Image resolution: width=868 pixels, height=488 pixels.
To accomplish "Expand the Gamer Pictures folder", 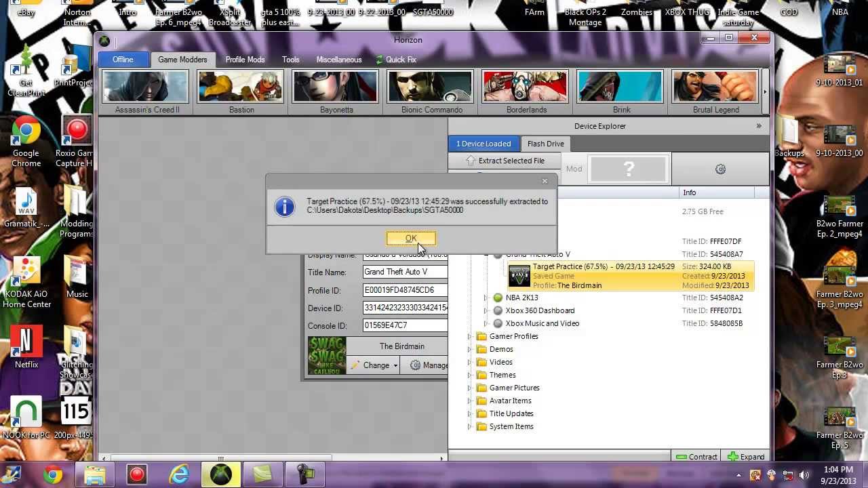I will coord(469,388).
